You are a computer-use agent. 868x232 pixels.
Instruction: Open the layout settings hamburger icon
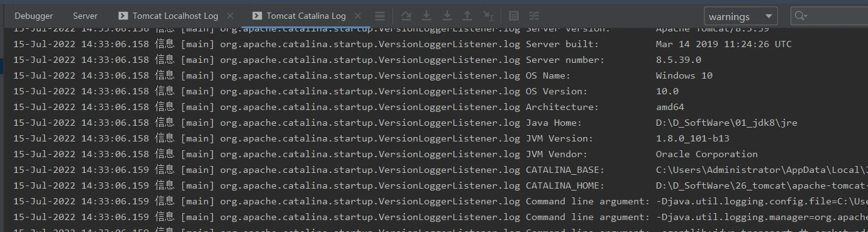[379, 16]
